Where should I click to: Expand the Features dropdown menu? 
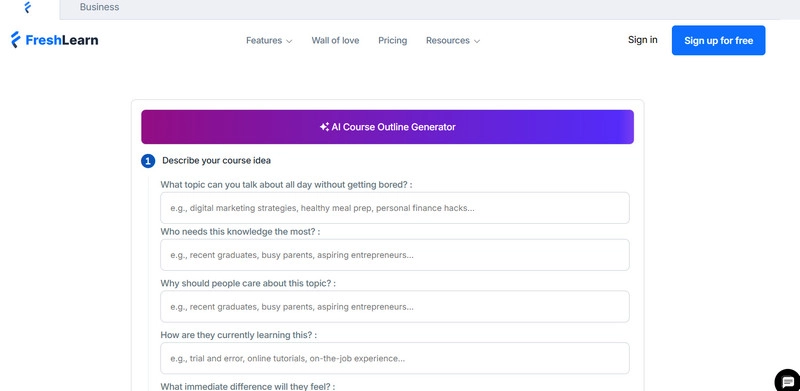pyautogui.click(x=269, y=40)
